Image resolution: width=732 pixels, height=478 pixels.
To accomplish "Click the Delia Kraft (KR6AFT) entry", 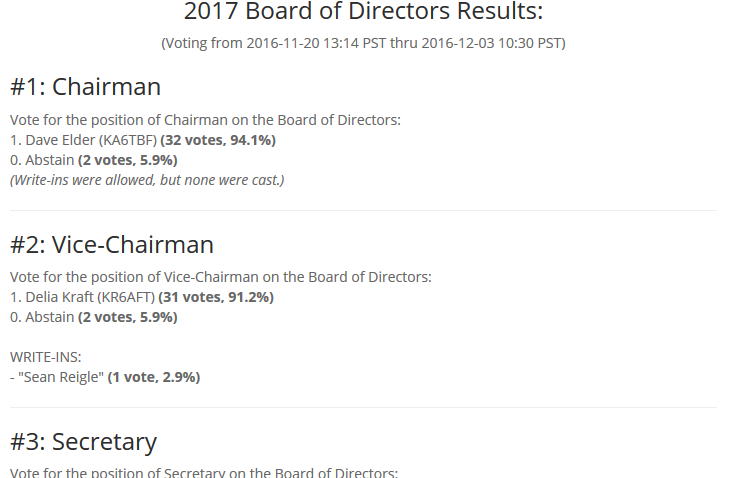I will 83,297.
